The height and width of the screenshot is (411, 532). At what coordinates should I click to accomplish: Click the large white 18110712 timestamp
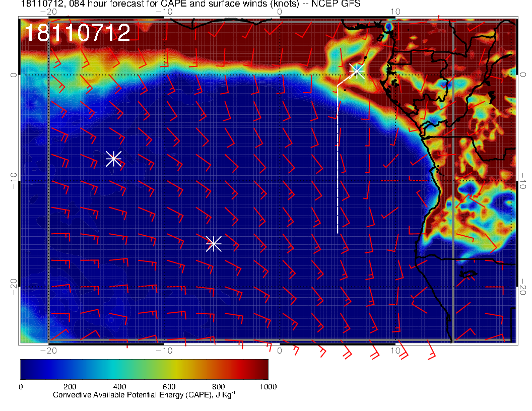pos(77,33)
